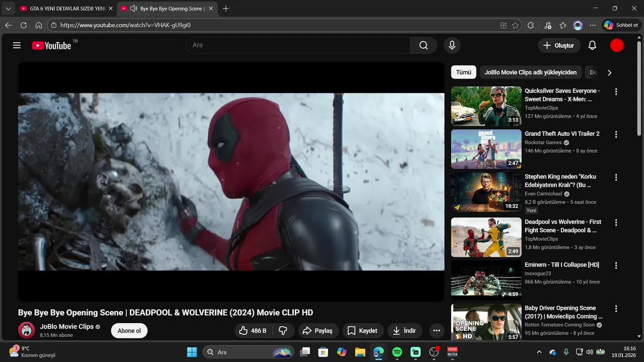The height and width of the screenshot is (362, 644).
Task: Open Copilot Sohbet et button
Action: click(x=621, y=25)
